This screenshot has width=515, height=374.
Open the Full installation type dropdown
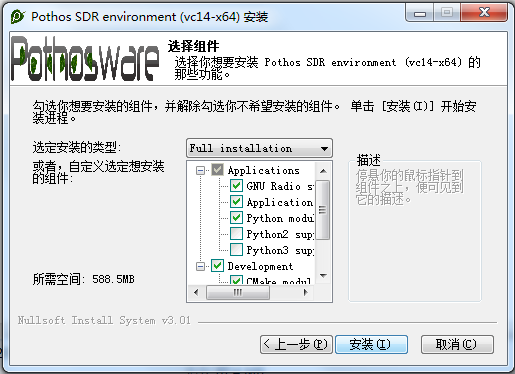[259, 148]
